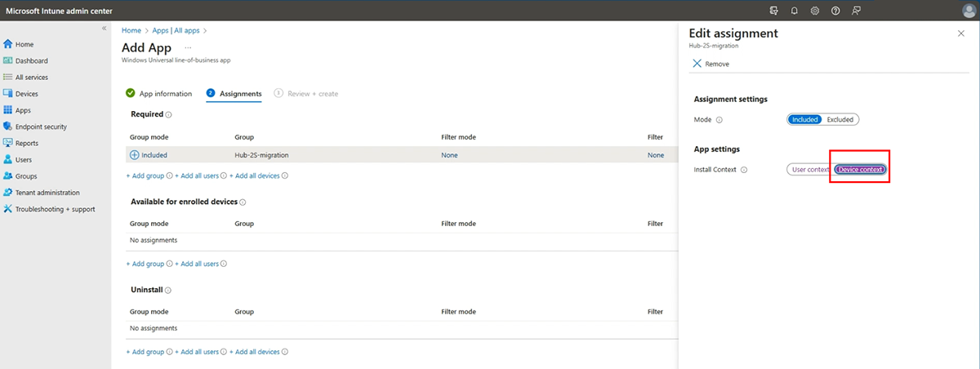Viewport: 980px width, 369px height.
Task: Open the settings gear icon
Action: [x=814, y=11]
